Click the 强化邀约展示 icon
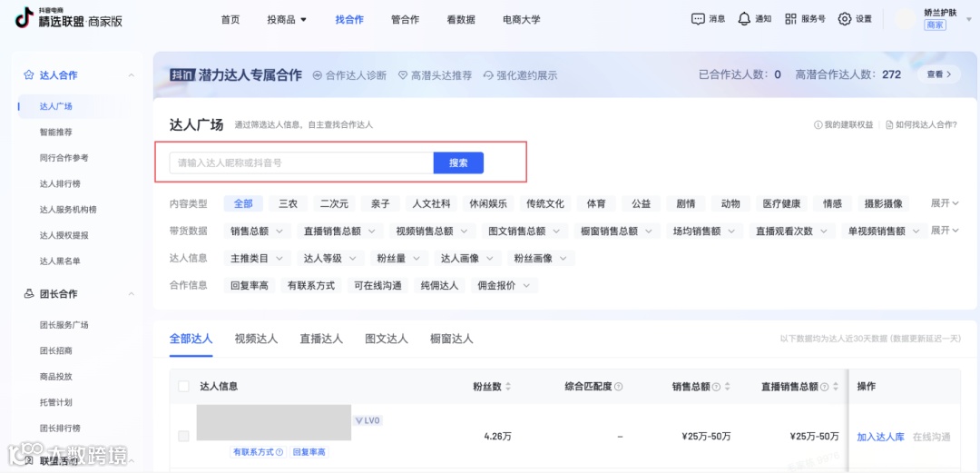The width and height of the screenshot is (980, 473). [489, 75]
